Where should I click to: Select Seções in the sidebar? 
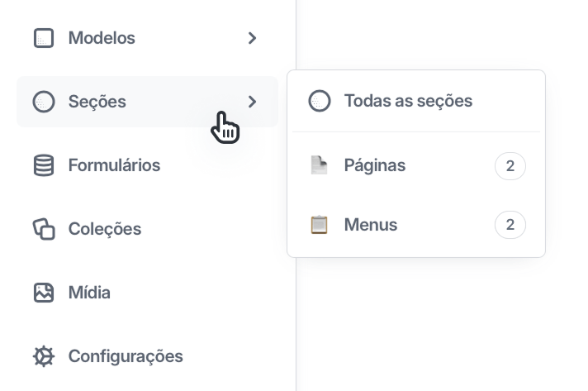coord(147,102)
